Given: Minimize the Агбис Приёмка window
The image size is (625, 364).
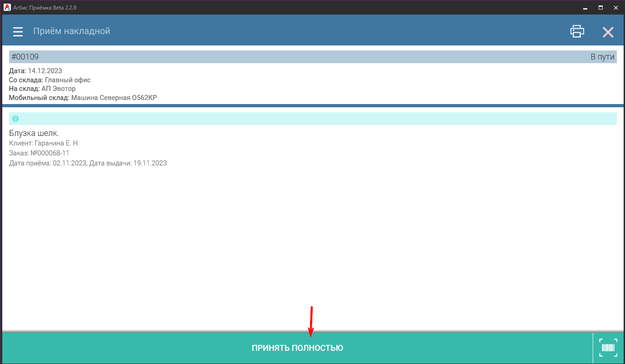Looking at the screenshot, I should point(585,7).
